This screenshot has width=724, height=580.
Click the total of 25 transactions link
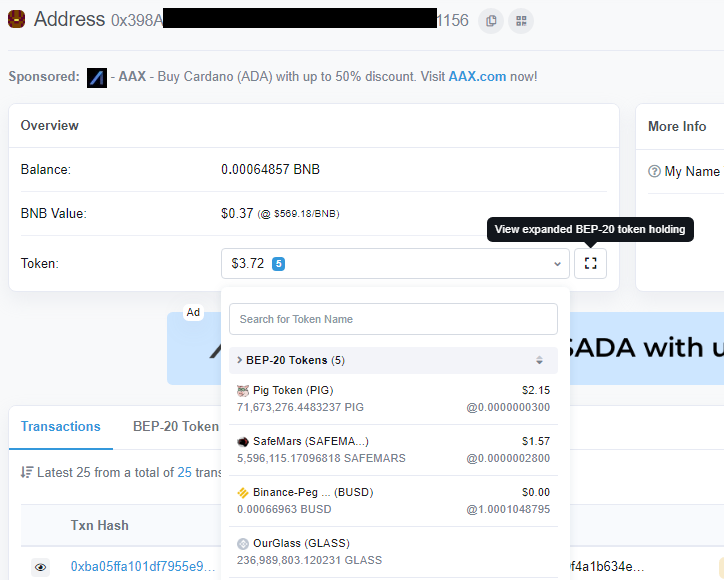(x=184, y=472)
